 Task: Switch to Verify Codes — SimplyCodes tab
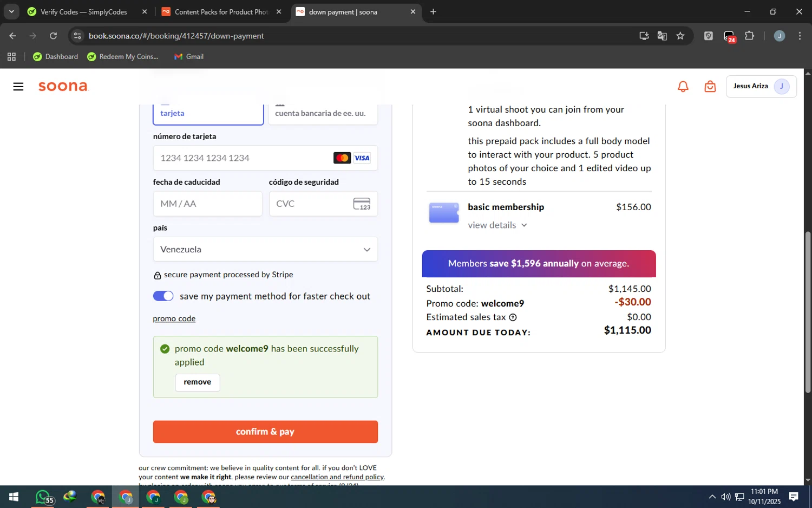tap(84, 12)
